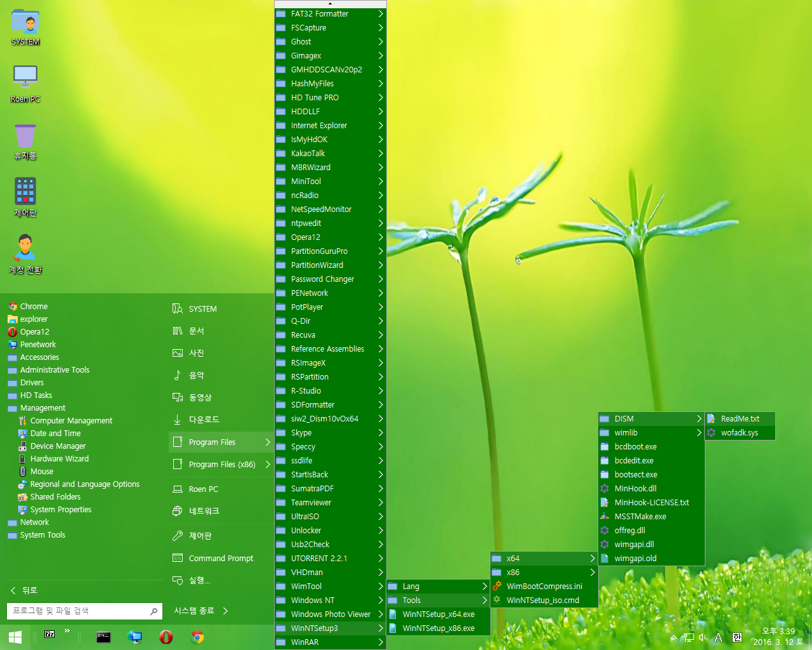Open Command Prompt from start menu
The height and width of the screenshot is (650, 812).
click(x=220, y=559)
